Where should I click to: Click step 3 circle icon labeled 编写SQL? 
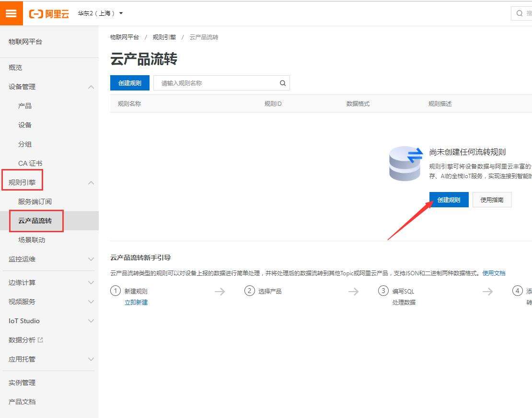(383, 291)
